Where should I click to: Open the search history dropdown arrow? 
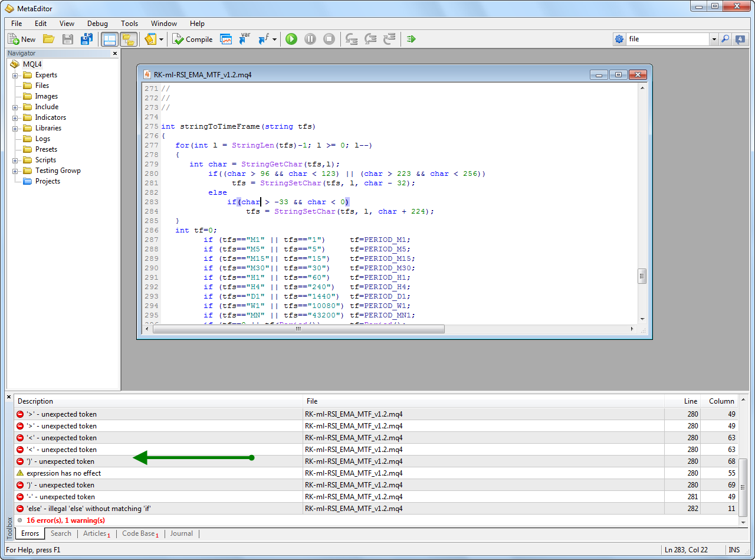pos(714,40)
